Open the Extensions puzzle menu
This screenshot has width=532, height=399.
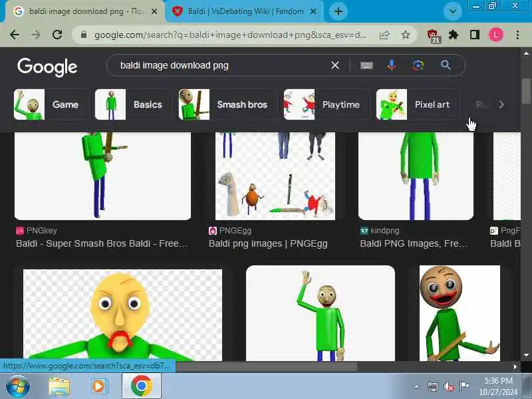[454, 35]
